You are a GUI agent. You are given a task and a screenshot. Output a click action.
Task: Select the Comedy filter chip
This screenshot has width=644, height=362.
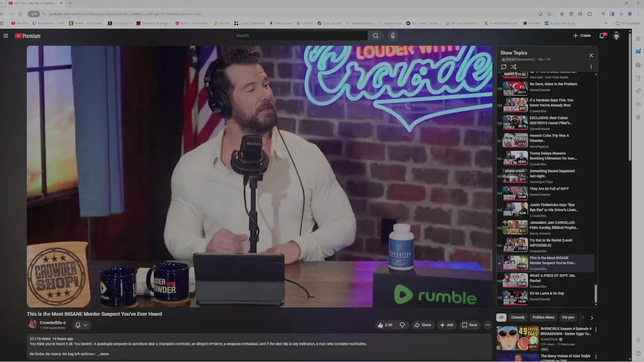(518, 317)
